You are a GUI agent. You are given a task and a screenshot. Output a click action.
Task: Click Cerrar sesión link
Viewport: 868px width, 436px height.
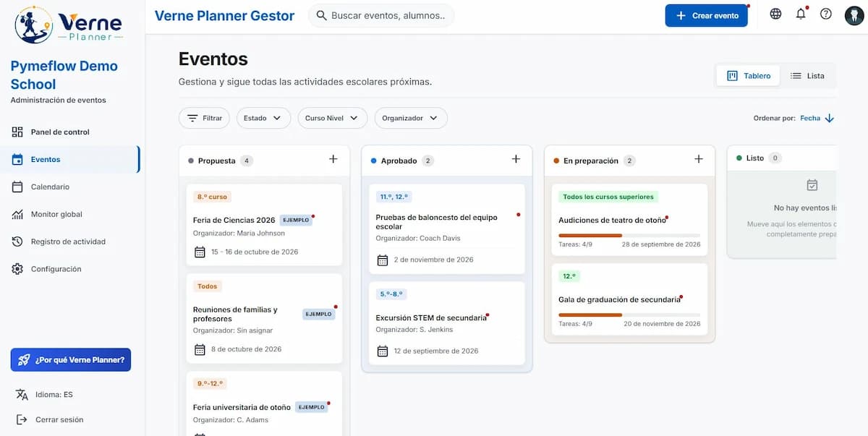pos(59,419)
